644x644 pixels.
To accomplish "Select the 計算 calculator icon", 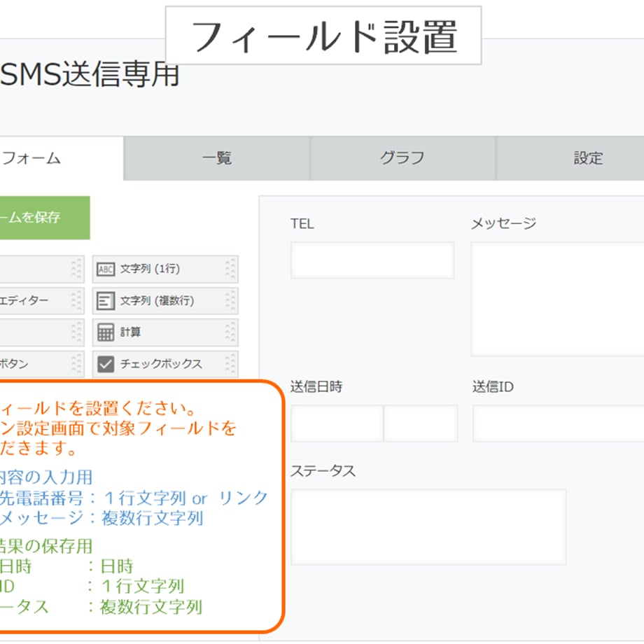I will coord(106,332).
